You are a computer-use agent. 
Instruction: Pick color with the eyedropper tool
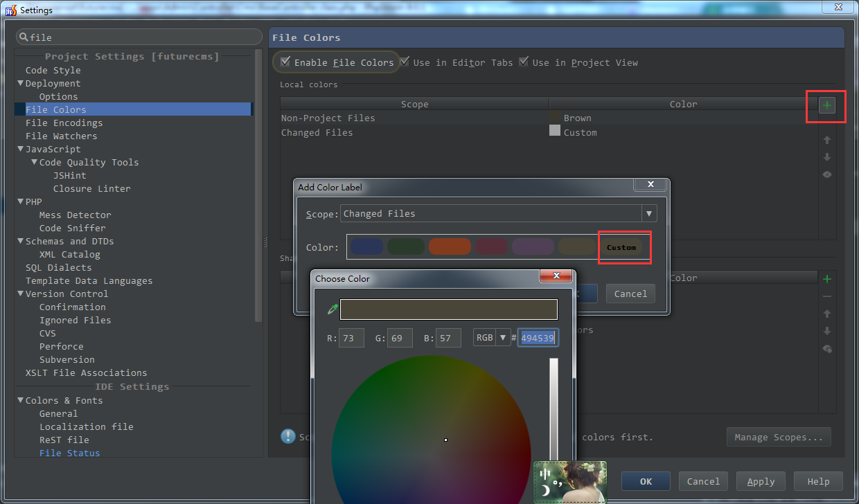pyautogui.click(x=332, y=309)
